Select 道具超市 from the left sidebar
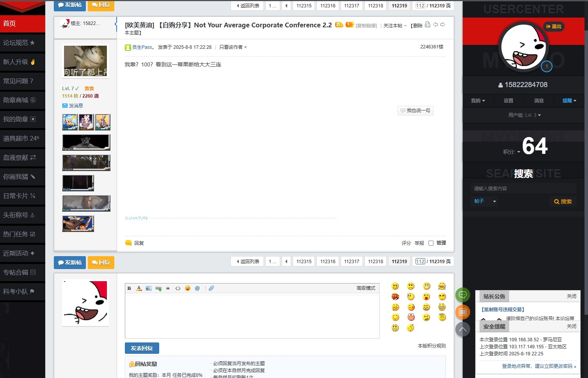588x378 pixels. point(21,138)
